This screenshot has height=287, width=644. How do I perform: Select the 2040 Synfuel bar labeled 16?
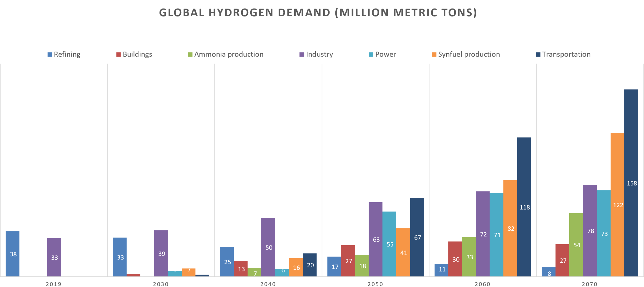296,267
